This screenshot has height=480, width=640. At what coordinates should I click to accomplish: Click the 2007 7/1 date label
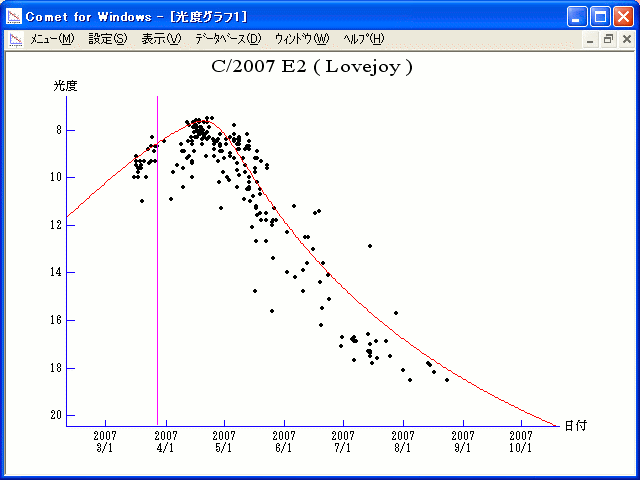pos(343,442)
